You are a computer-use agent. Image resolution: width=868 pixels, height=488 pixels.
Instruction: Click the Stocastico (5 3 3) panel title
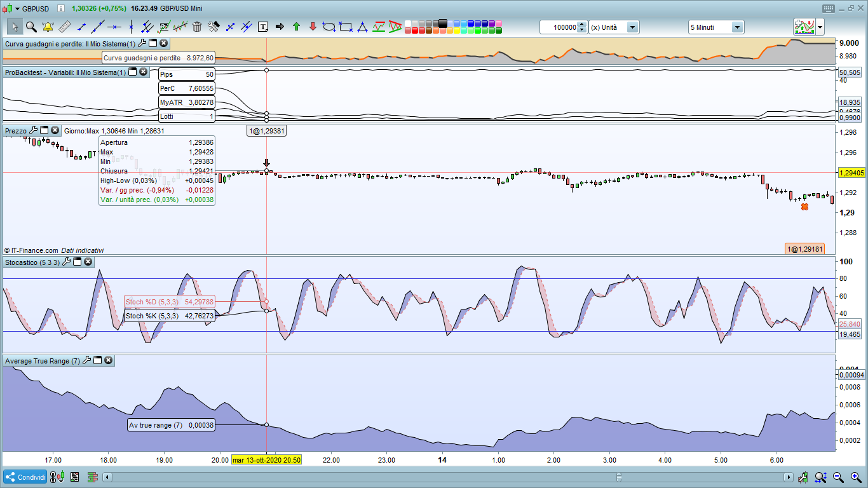[32, 262]
